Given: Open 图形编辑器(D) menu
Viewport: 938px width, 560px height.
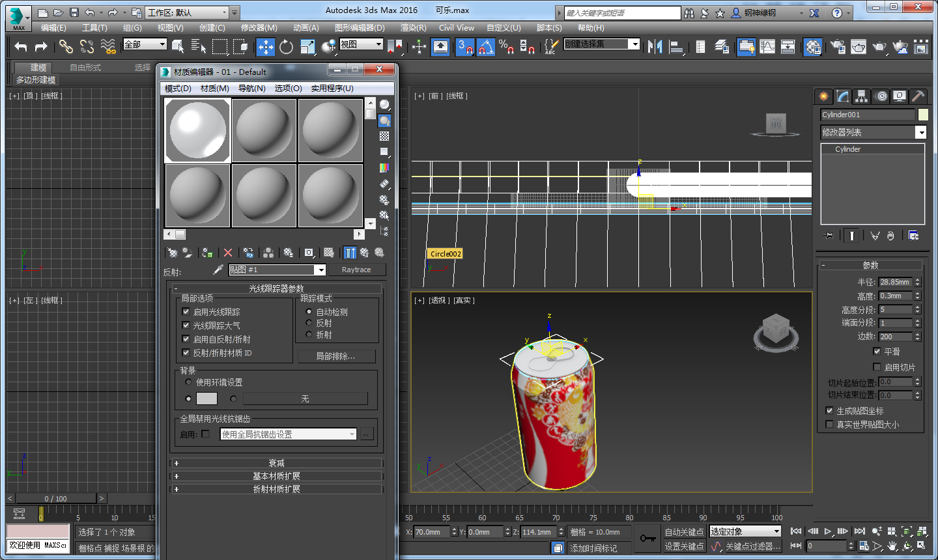Looking at the screenshot, I should tap(360, 28).
